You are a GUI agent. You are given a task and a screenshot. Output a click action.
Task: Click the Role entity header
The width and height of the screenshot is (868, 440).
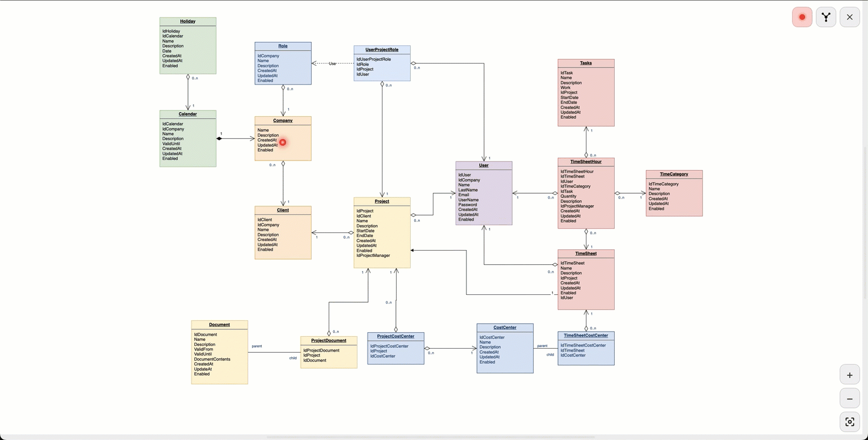(283, 46)
